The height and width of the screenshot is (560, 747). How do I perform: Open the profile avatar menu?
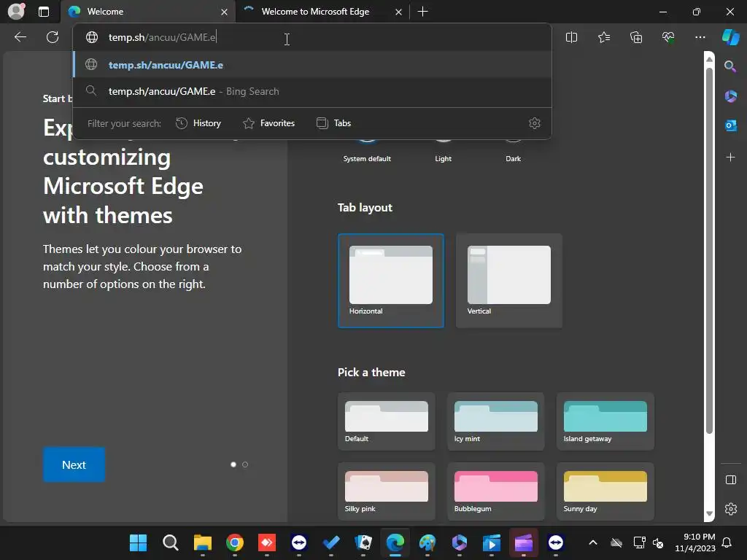16,11
